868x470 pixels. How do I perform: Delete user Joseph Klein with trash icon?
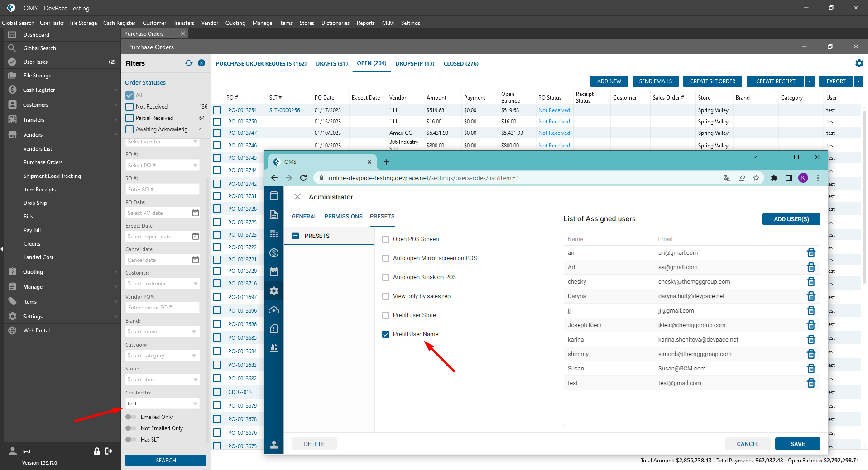[x=811, y=325]
